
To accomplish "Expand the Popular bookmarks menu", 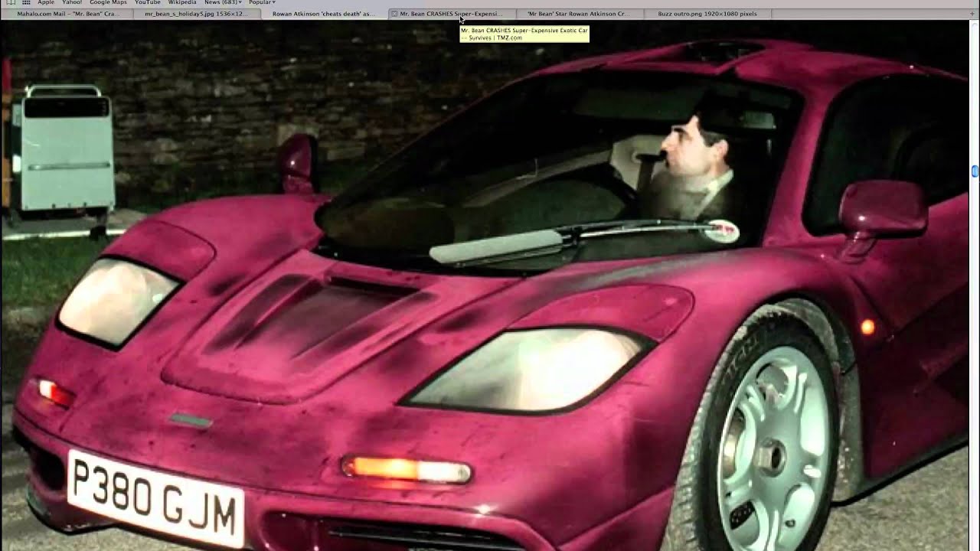I will point(262,2).
